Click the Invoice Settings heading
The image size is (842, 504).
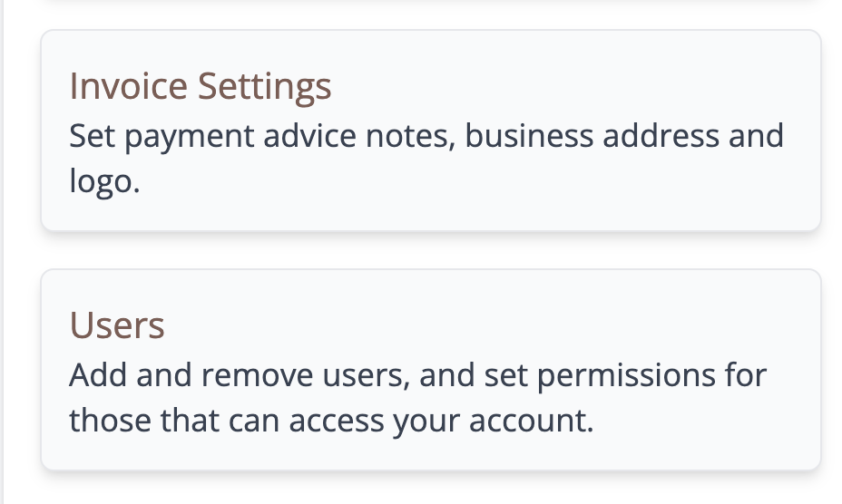(x=201, y=86)
